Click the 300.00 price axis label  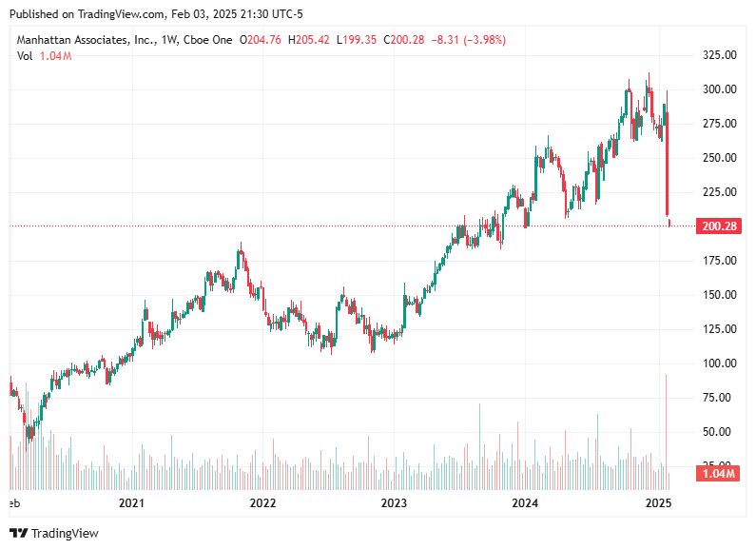point(719,89)
